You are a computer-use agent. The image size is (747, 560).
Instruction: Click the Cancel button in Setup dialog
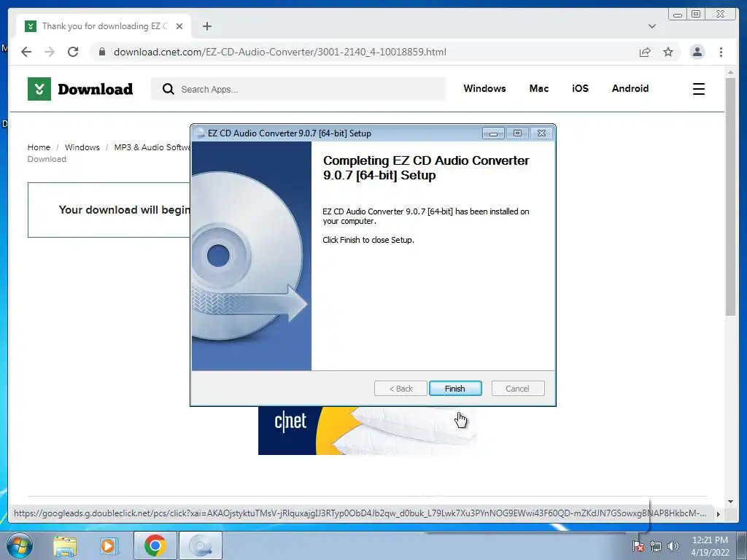pos(517,389)
